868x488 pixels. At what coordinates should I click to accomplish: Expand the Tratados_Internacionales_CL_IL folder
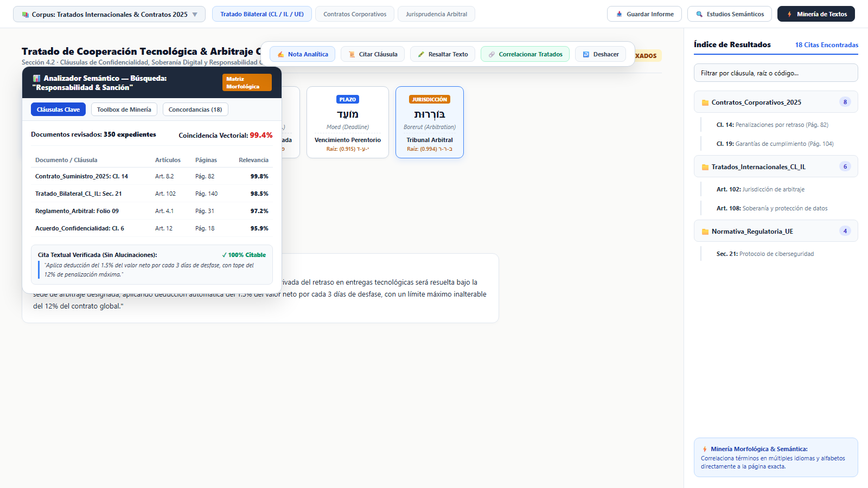click(x=776, y=166)
